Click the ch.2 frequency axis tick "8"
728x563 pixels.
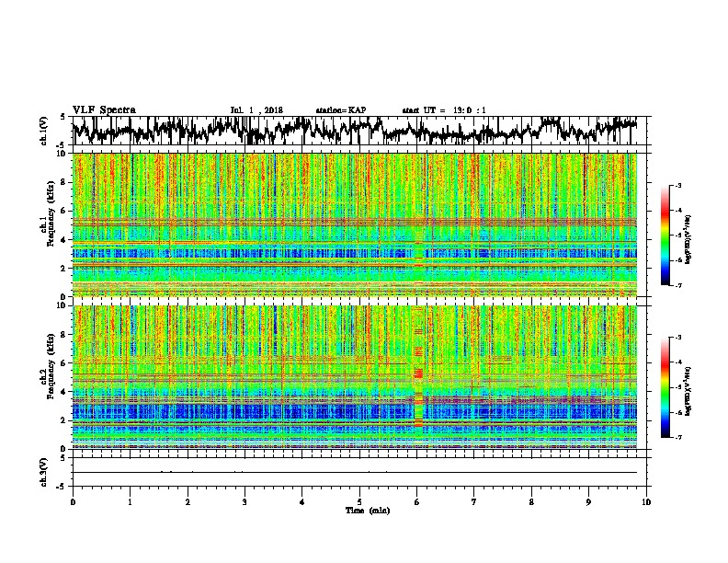(64, 335)
